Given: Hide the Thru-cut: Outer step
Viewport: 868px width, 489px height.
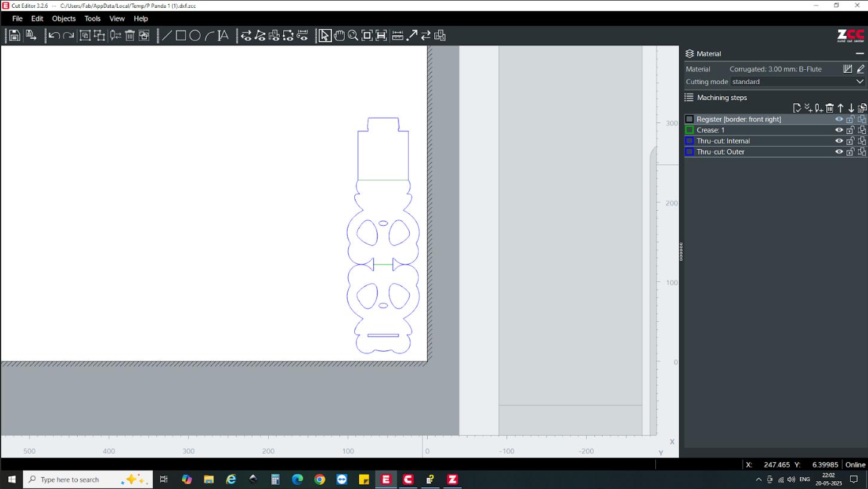Looking at the screenshot, I should [839, 152].
